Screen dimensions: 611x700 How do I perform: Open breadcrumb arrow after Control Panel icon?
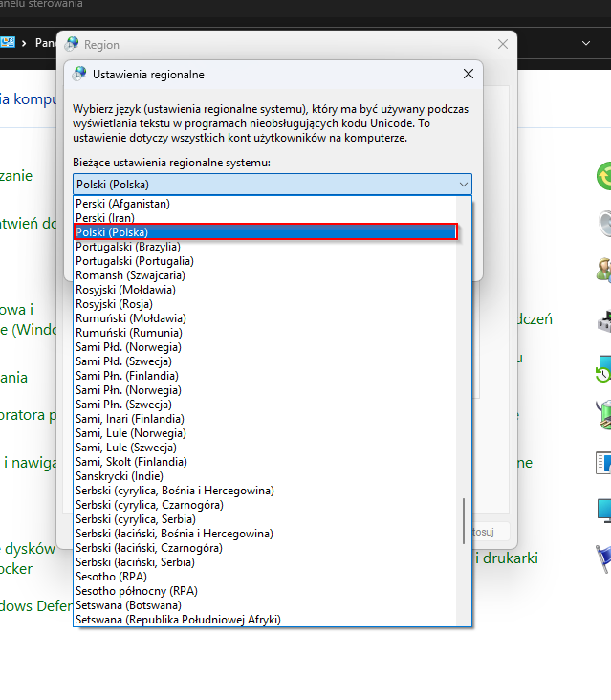[24, 43]
